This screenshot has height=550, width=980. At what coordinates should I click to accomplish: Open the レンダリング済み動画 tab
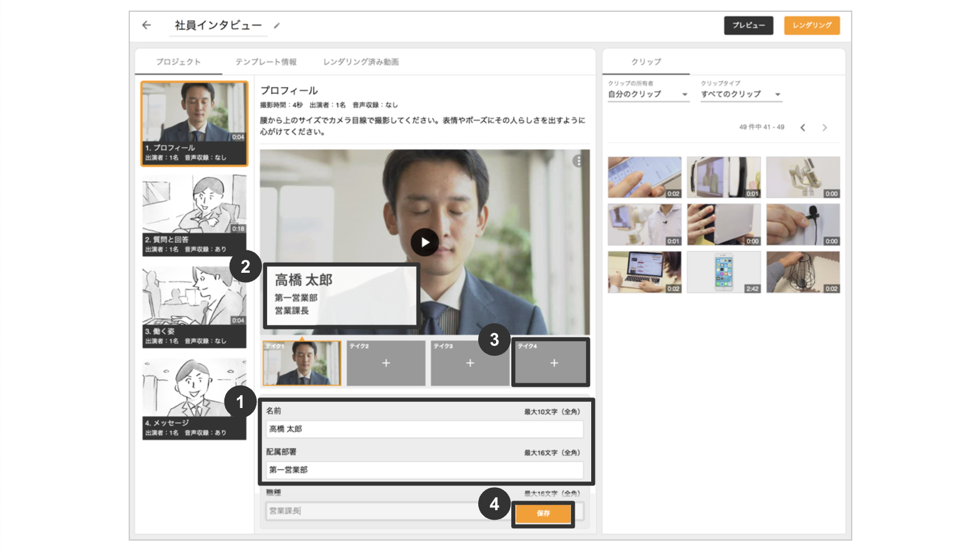360,62
